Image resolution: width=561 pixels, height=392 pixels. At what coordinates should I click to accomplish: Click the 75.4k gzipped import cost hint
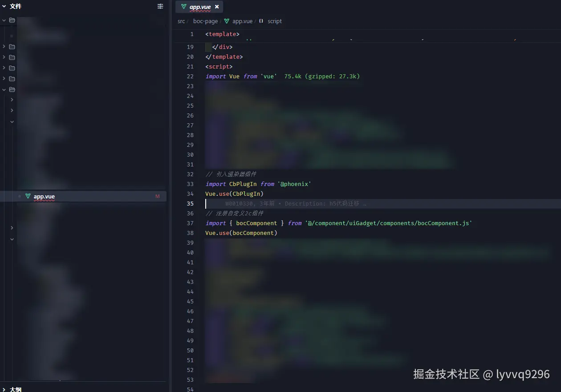(322, 76)
